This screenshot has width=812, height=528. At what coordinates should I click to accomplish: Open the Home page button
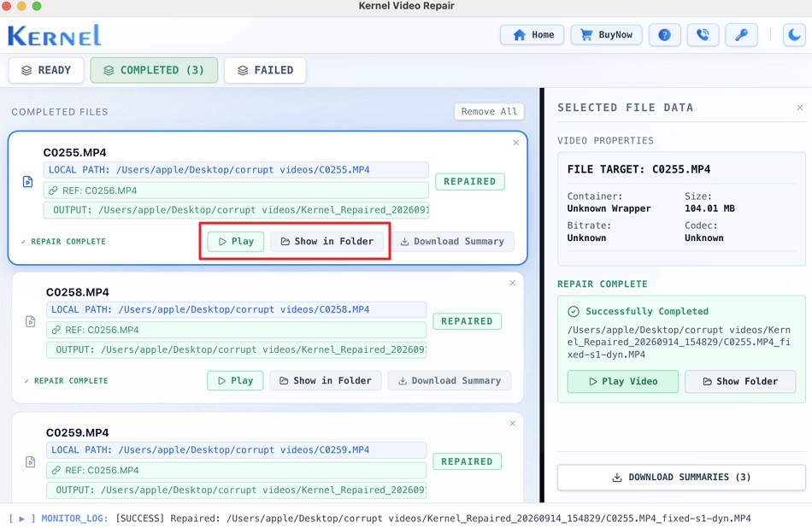coord(532,35)
